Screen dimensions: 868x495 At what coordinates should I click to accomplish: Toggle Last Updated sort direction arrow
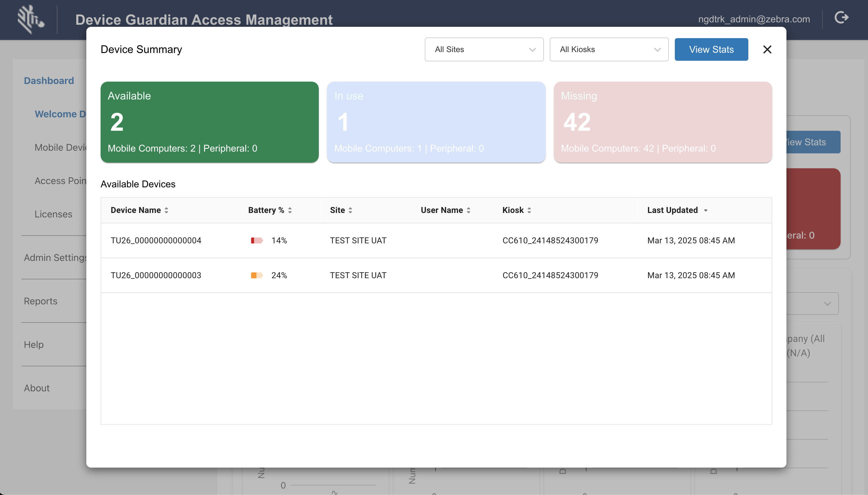click(x=705, y=211)
